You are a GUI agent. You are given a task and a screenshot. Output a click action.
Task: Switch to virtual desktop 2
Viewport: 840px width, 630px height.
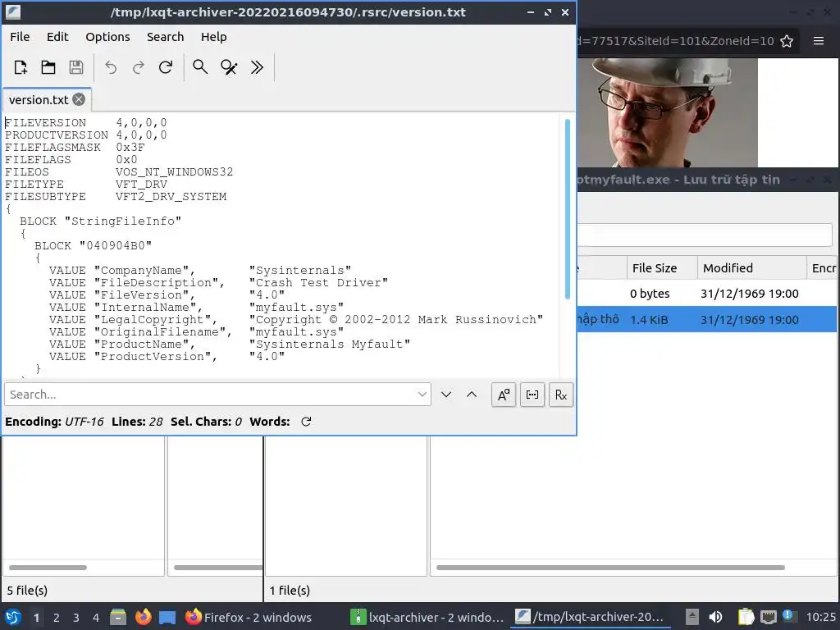click(x=57, y=618)
